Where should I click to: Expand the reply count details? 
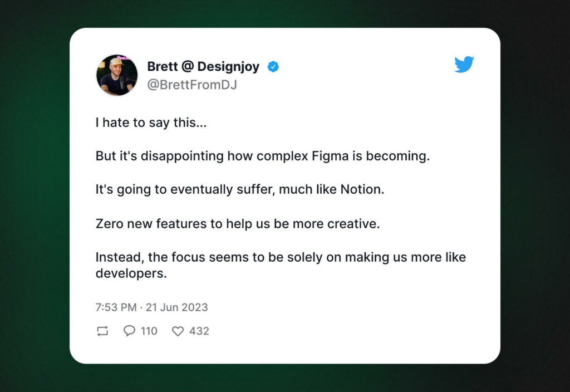click(x=148, y=331)
